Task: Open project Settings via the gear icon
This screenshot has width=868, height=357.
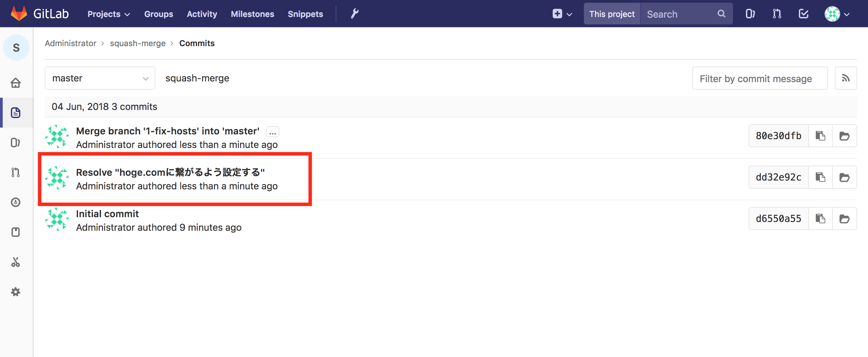Action: 16,292
